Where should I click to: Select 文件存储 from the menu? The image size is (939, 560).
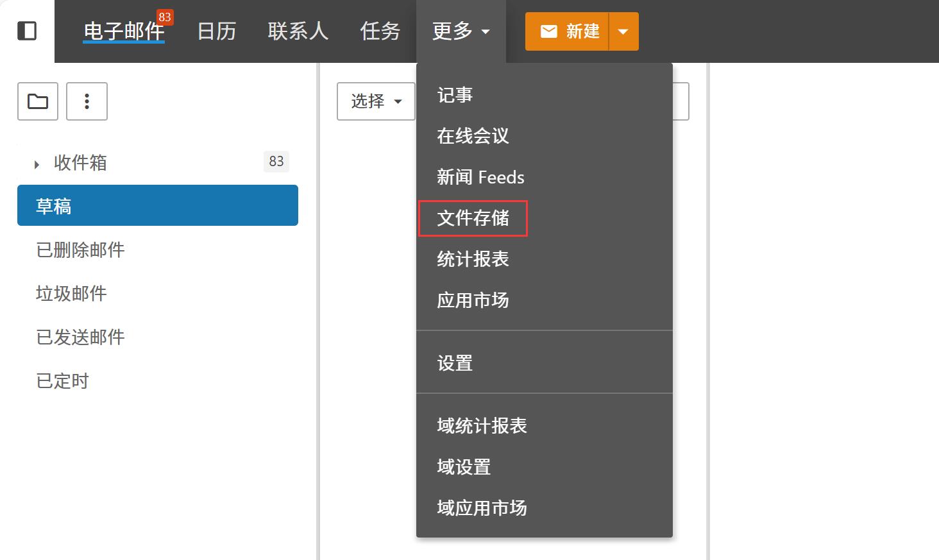473,218
